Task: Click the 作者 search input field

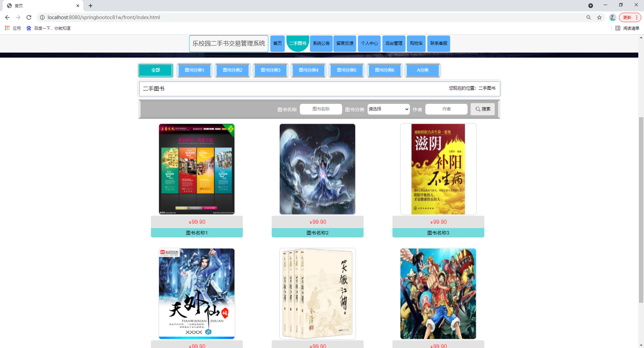Action: point(446,109)
